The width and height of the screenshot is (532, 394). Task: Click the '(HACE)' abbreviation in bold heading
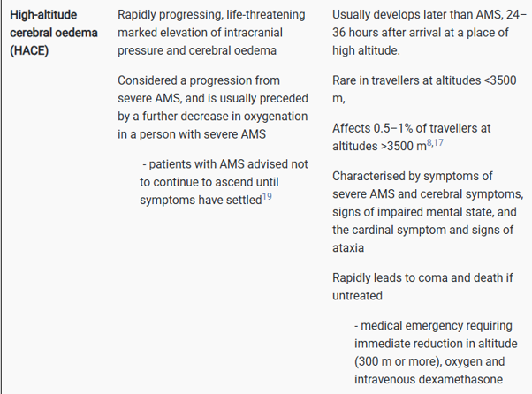29,50
